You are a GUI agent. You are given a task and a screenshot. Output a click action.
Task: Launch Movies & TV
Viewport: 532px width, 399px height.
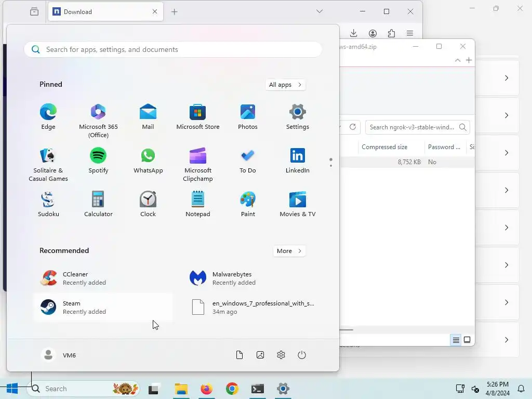tap(298, 204)
